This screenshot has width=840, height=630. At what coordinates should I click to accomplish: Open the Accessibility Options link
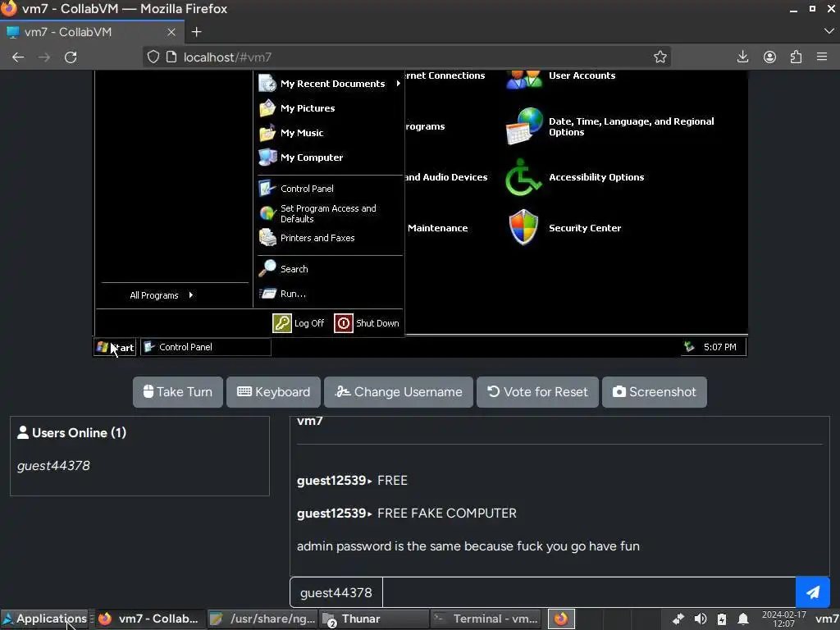(596, 177)
